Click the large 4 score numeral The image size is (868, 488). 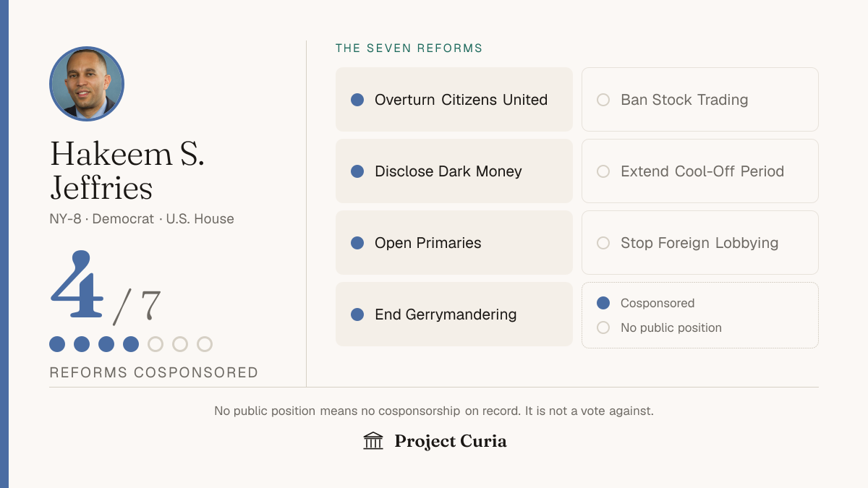[77, 285]
